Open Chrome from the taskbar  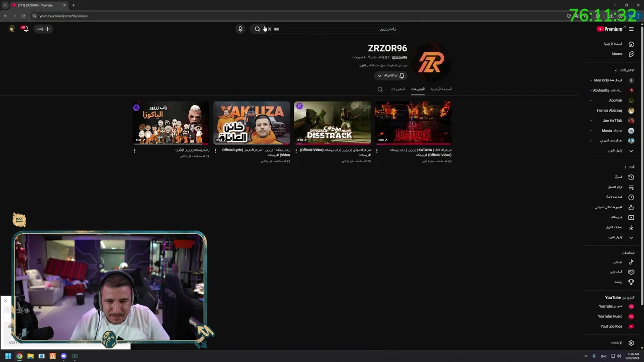pos(19,356)
